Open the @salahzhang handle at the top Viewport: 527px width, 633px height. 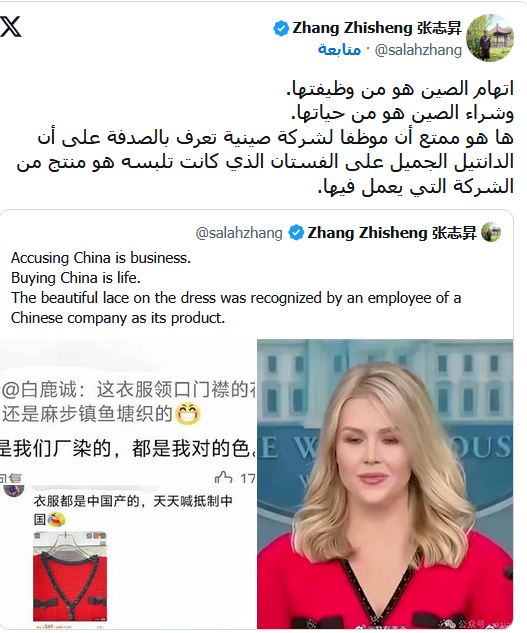[x=418, y=50]
